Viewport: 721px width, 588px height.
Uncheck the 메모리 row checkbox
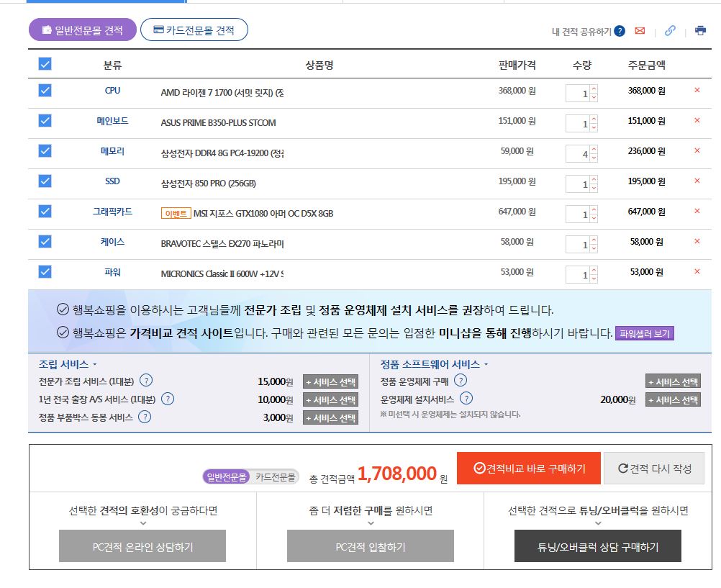point(45,151)
